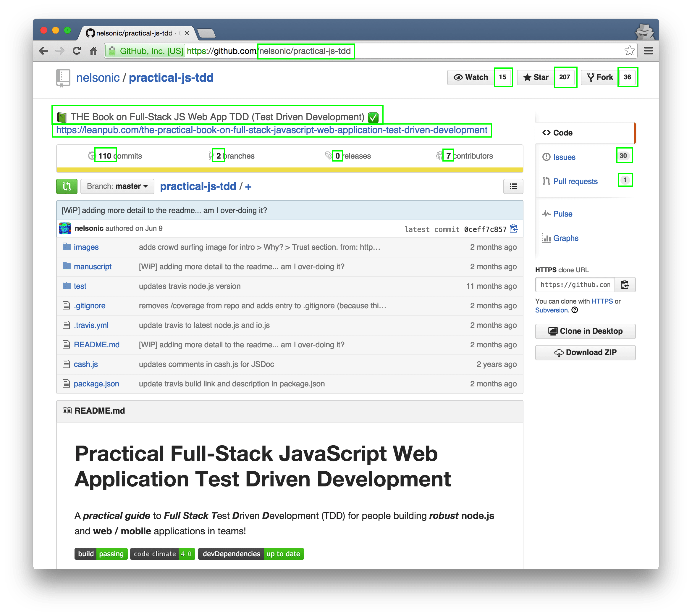692x616 pixels.
Task: Expand the Branch: master dropdown
Action: (x=117, y=186)
